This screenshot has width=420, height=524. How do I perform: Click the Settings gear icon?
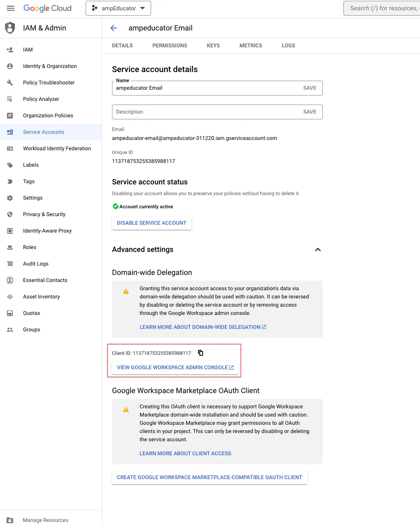pos(10,198)
